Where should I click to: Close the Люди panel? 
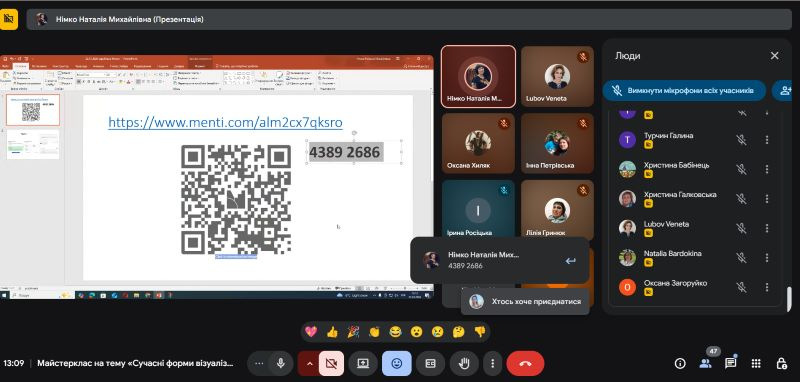774,56
